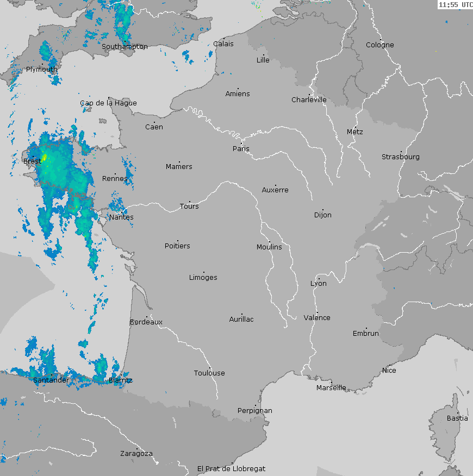The height and width of the screenshot is (476, 473).
Task: Click the yellow intense rain cell near Brest
Action: click(x=44, y=158)
